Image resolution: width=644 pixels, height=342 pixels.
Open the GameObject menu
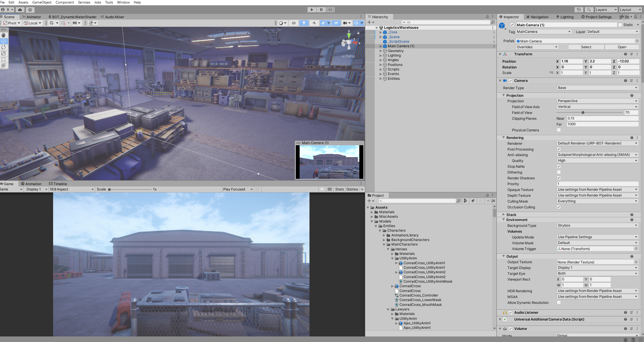(42, 2)
